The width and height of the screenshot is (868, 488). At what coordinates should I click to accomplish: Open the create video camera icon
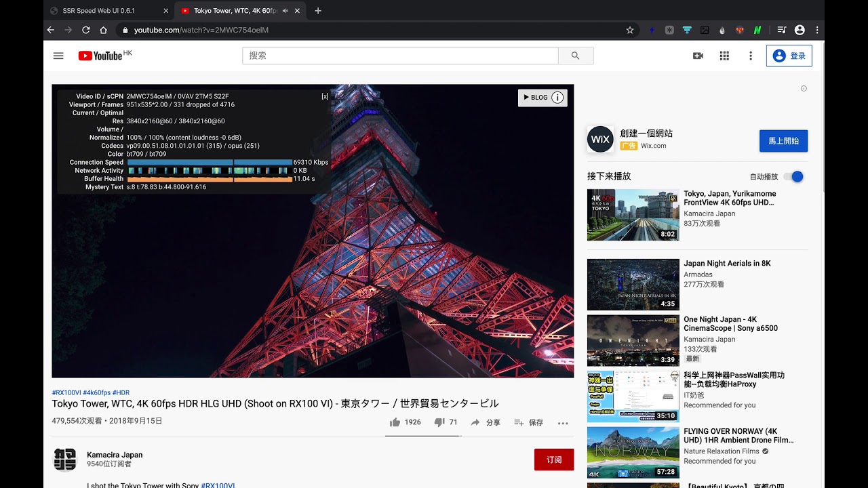click(x=698, y=56)
